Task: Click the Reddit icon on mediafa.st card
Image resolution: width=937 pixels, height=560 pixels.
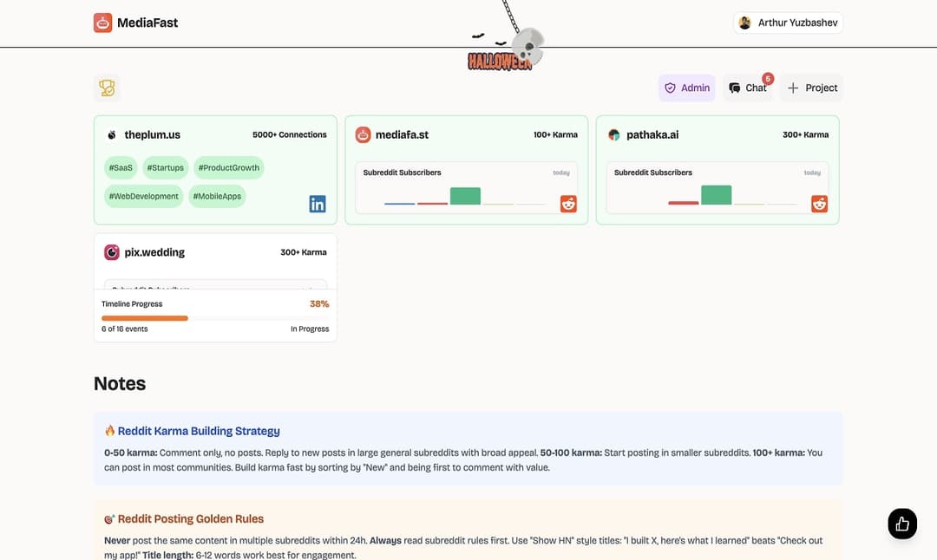Action: pyautogui.click(x=567, y=202)
